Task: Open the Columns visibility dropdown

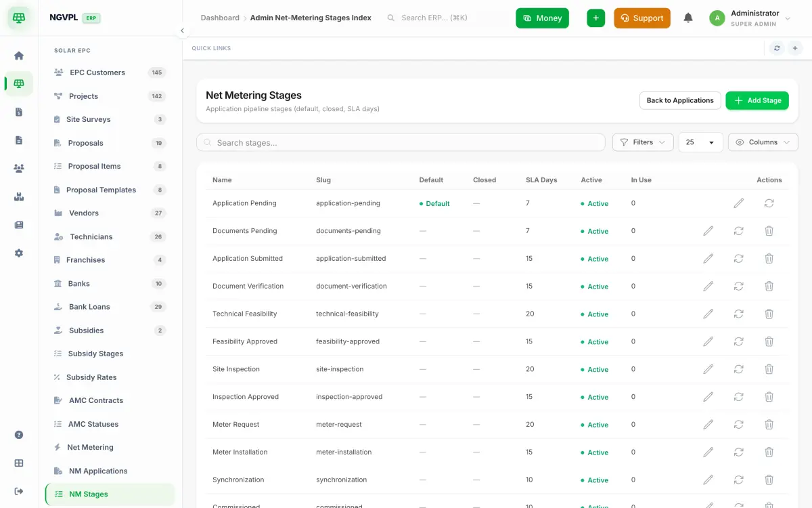Action: click(763, 142)
